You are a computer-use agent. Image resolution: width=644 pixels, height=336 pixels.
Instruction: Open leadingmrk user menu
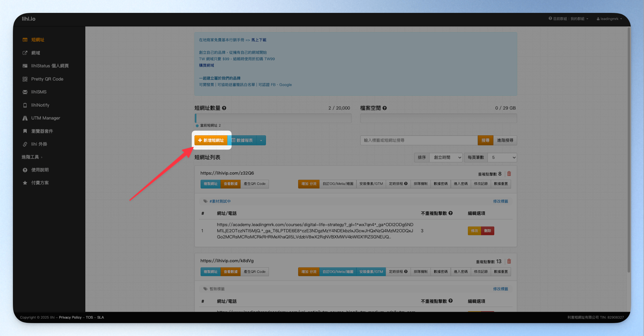coord(609,19)
